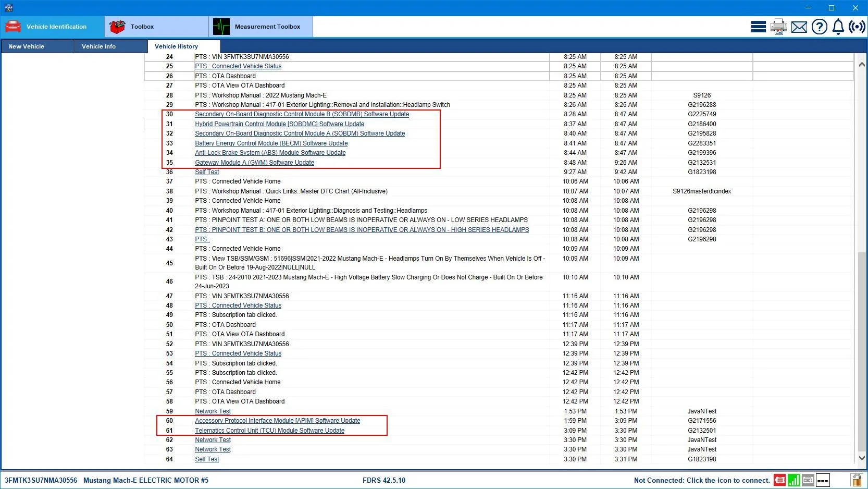The width and height of the screenshot is (868, 489).
Task: Open PTS Connected Vehicle Status link in row 53
Action: [238, 353]
